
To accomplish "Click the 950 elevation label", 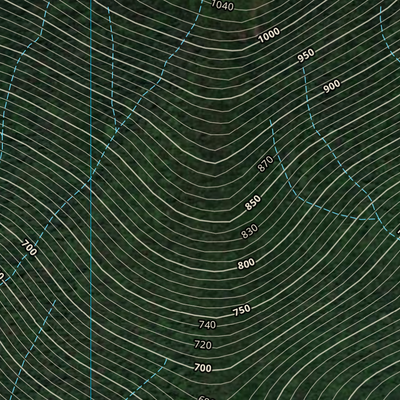I will pos(306,56).
